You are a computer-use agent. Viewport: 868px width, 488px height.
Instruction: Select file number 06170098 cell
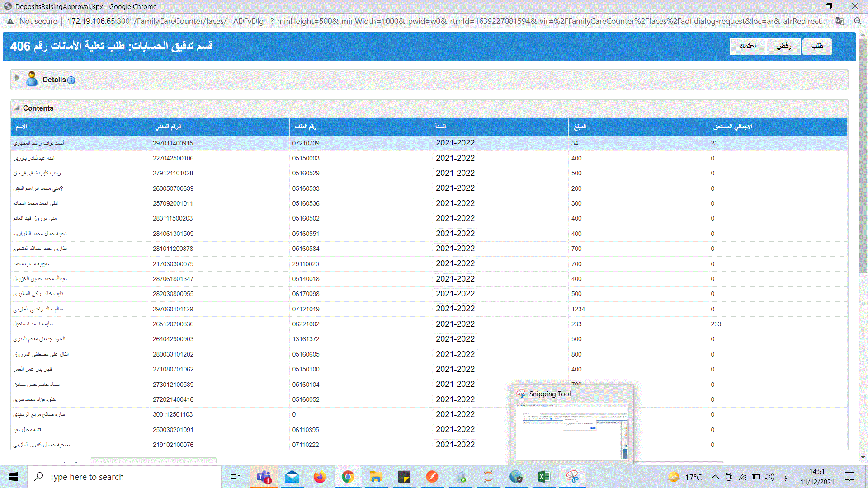(359, 294)
